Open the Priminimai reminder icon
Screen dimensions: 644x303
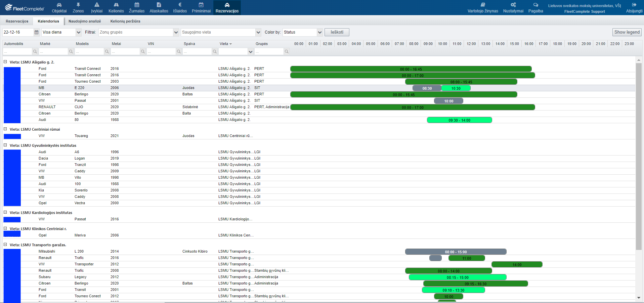click(x=201, y=5)
